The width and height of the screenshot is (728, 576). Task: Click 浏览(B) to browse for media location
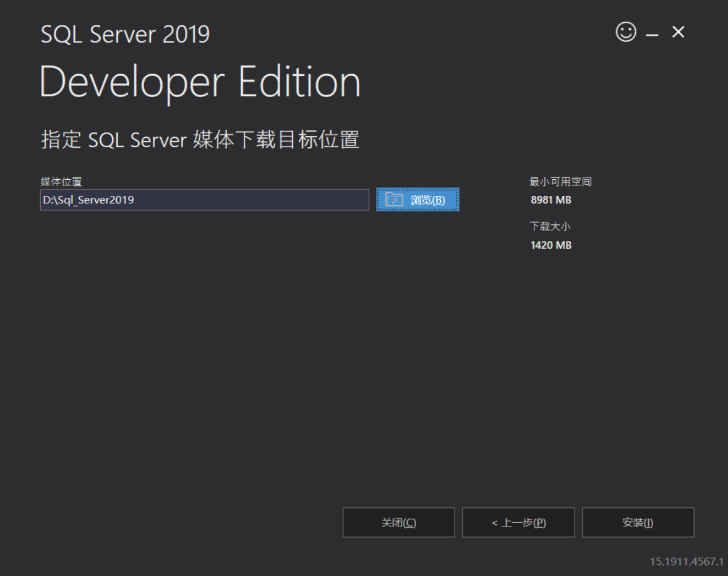[424, 199]
